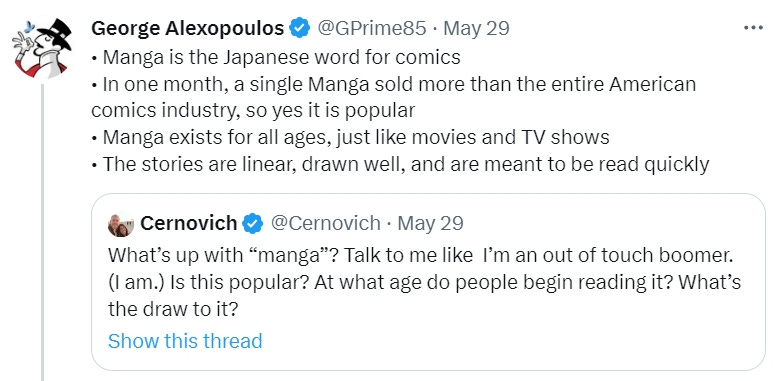This screenshot has width=780, height=381.
Task: Click the Show this thread link
Action: coord(185,341)
